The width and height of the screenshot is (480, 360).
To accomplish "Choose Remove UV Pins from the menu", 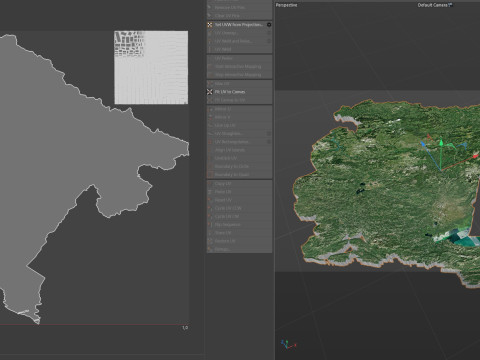I will pos(239,7).
